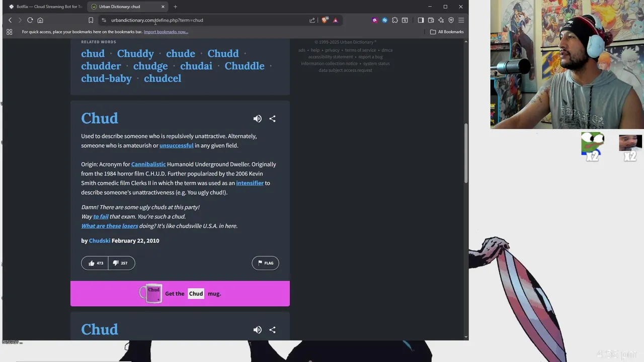Follow the losers link in example

point(130,226)
